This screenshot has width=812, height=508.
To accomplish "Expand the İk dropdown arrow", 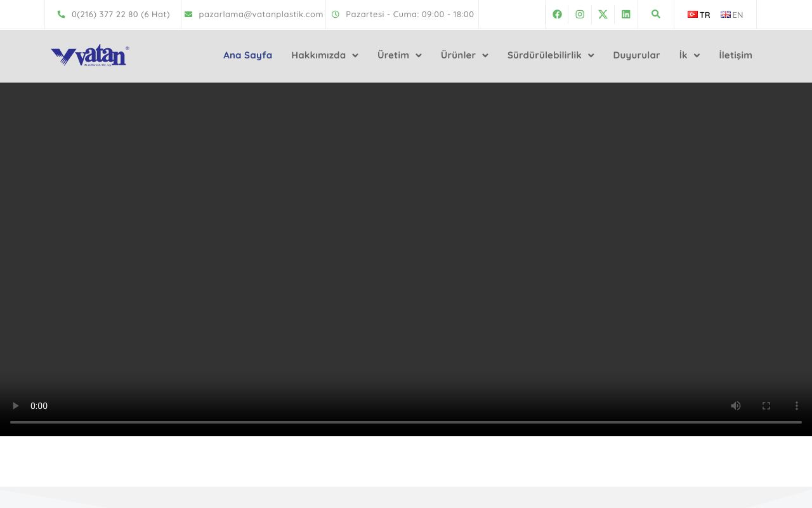I will (697, 55).
